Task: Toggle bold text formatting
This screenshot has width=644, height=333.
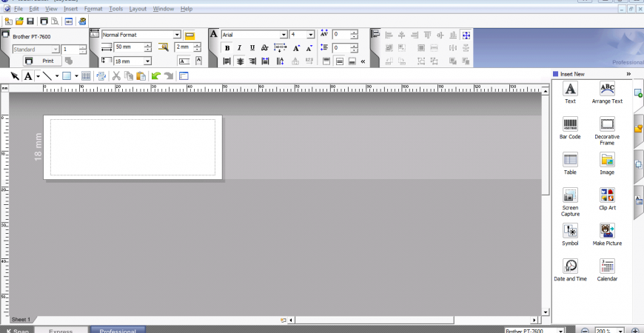Action: pyautogui.click(x=227, y=48)
